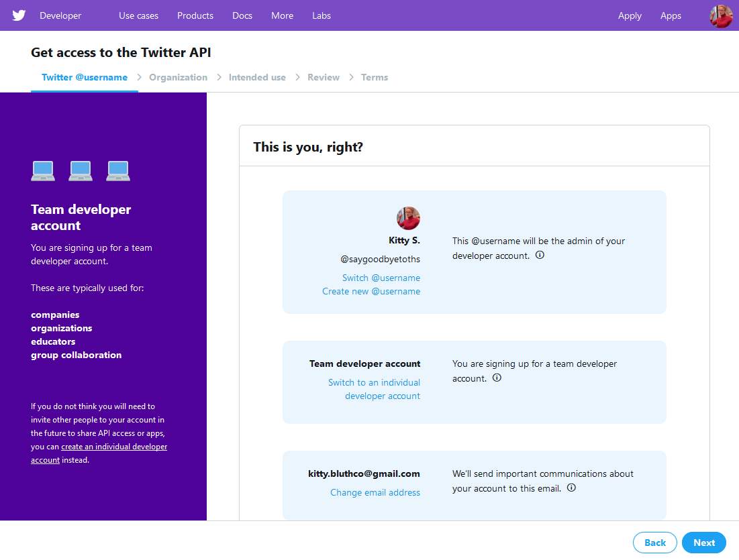Screen dimensions: 739x560
Task: Click chevron between Organization and Intended use
Action: click(x=219, y=77)
